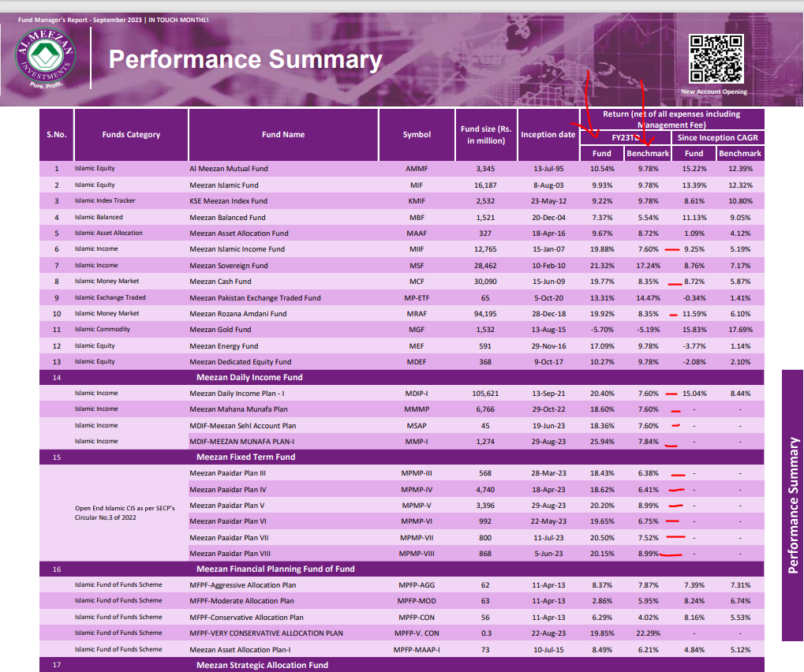Click the 'Fund size (Rs. in million)' header
Viewport: 804px width, 672px height.
[x=486, y=135]
